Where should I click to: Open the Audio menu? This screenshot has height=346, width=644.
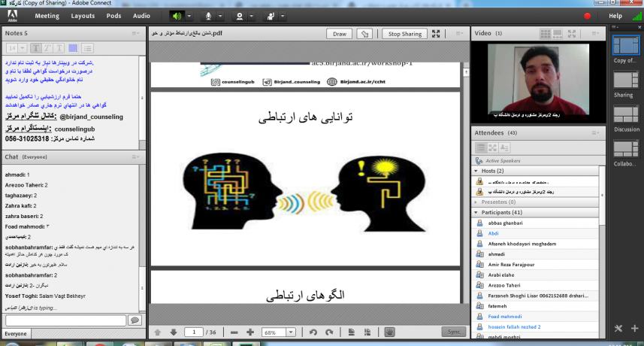pyautogui.click(x=141, y=16)
